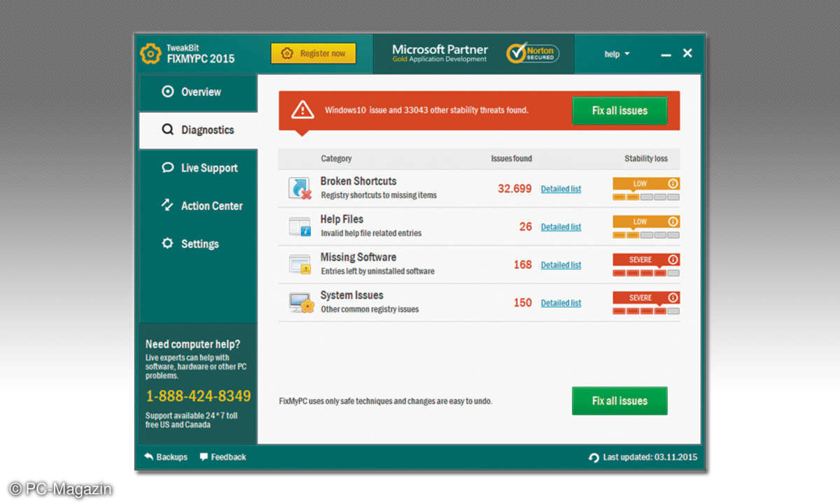Click the Broken Shortcuts category icon
This screenshot has width=840, height=504.
300,188
